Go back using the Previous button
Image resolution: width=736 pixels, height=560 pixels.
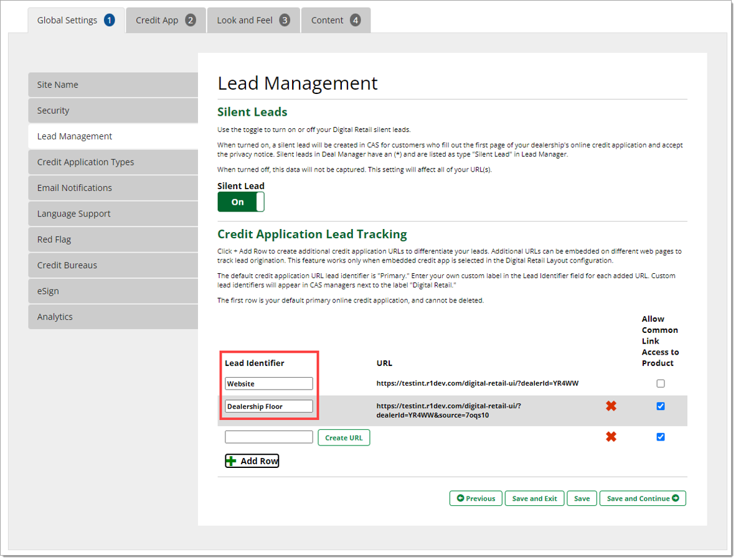(476, 498)
